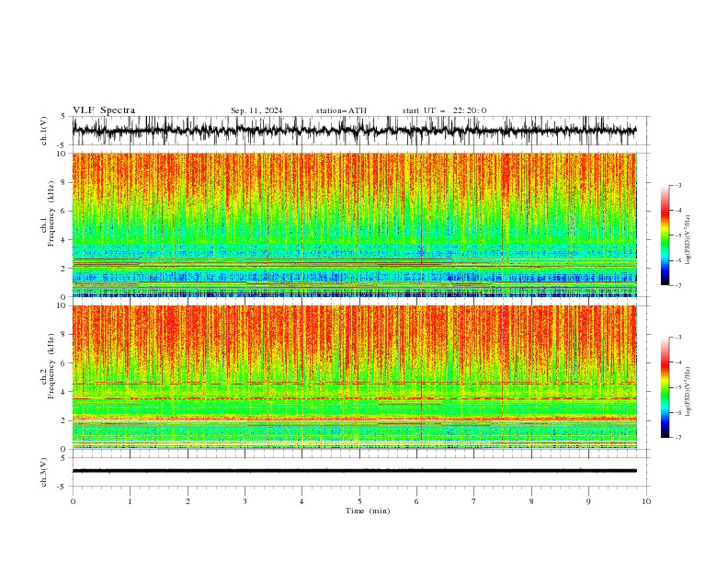The image size is (728, 563).
Task: Click the ch.2 spectrogram color scale bar
Action: pyautogui.click(x=665, y=387)
